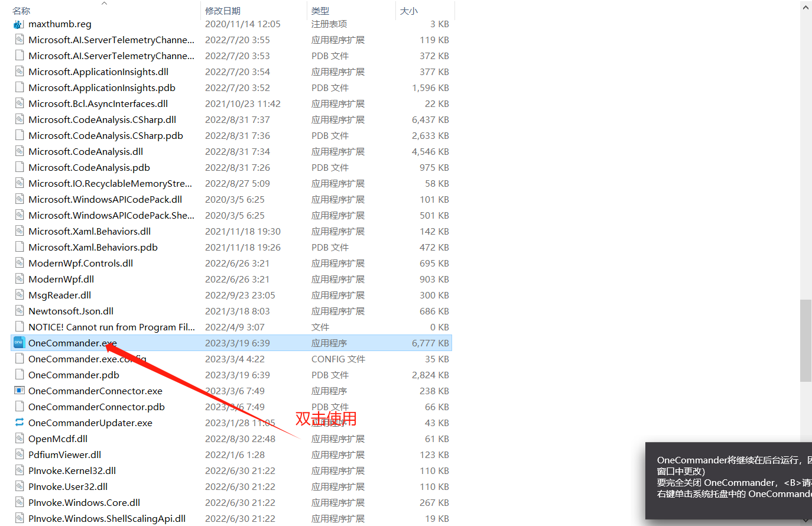This screenshot has width=812, height=526.
Task: Click the NOTICE! Cannot run file icon
Action: click(x=19, y=327)
